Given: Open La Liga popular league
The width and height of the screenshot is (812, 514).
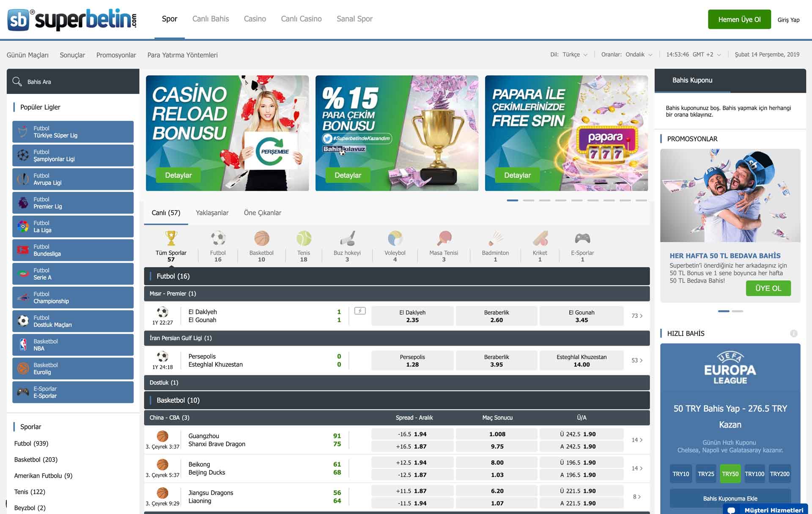Looking at the screenshot, I should click(x=73, y=227).
